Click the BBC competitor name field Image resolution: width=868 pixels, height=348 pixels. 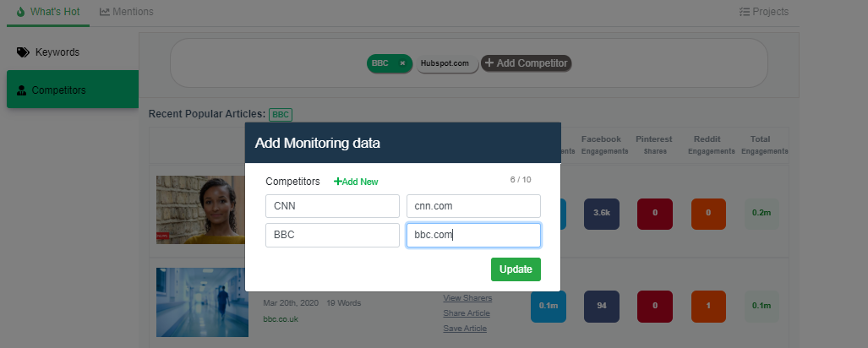(332, 235)
